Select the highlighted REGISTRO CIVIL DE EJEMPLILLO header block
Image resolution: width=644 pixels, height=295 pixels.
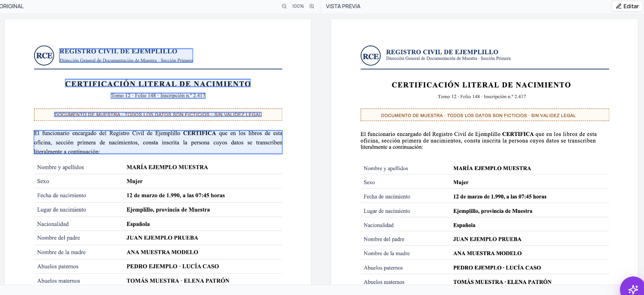[x=126, y=55]
